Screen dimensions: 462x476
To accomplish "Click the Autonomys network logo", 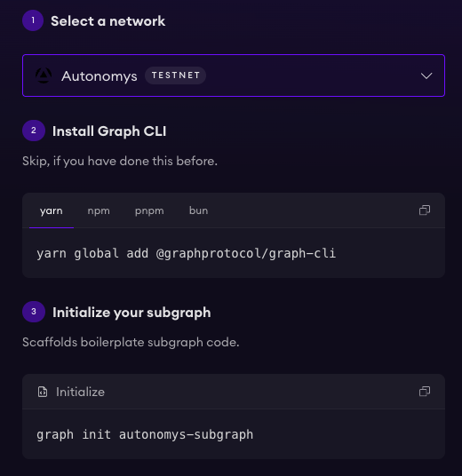I will click(44, 75).
